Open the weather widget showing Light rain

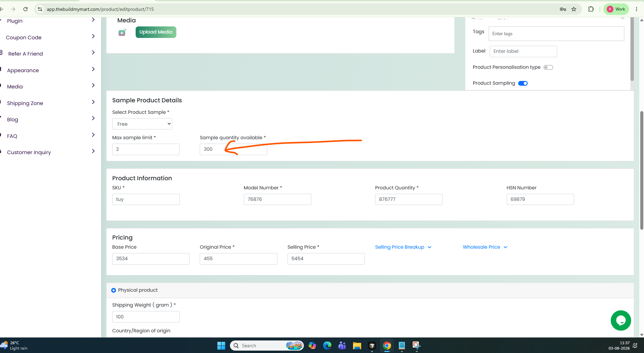(14, 346)
